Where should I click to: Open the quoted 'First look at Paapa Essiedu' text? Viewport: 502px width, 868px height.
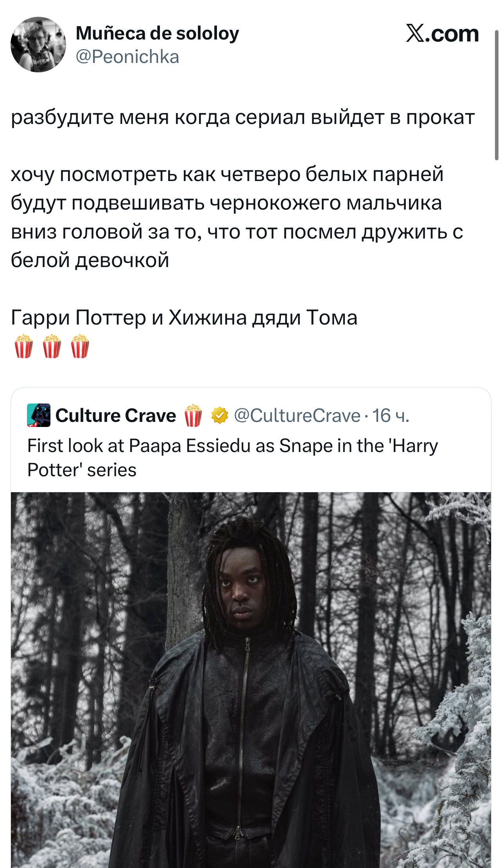point(233,458)
